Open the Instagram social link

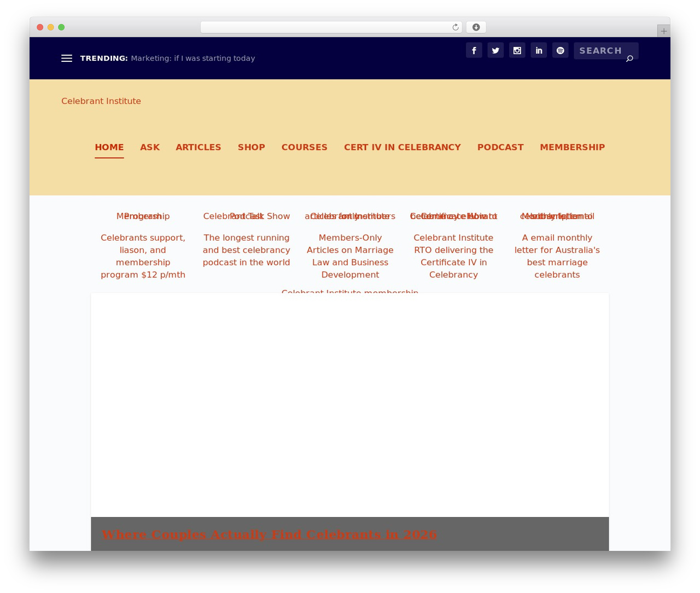517,50
